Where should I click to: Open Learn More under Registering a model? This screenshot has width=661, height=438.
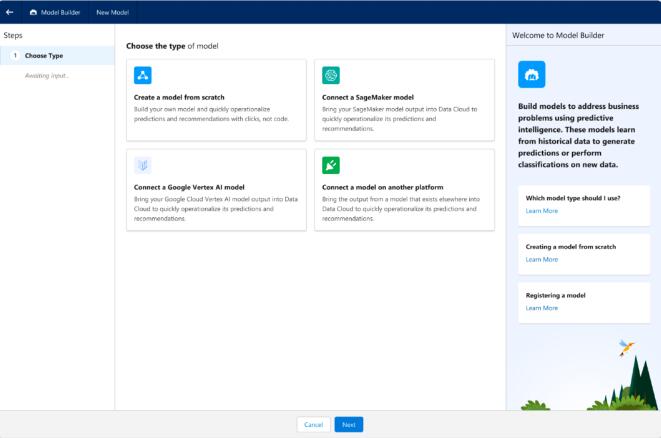point(542,308)
